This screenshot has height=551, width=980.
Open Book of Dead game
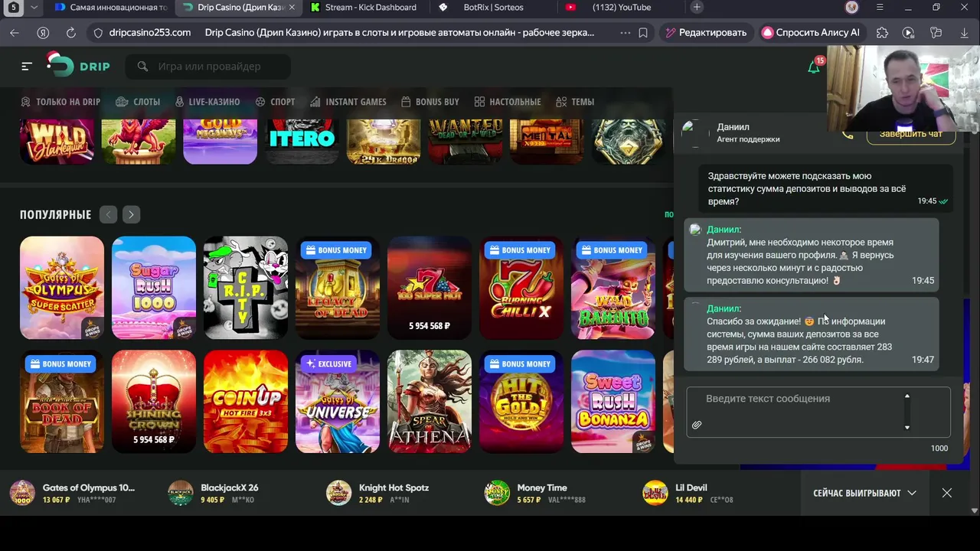[62, 402]
